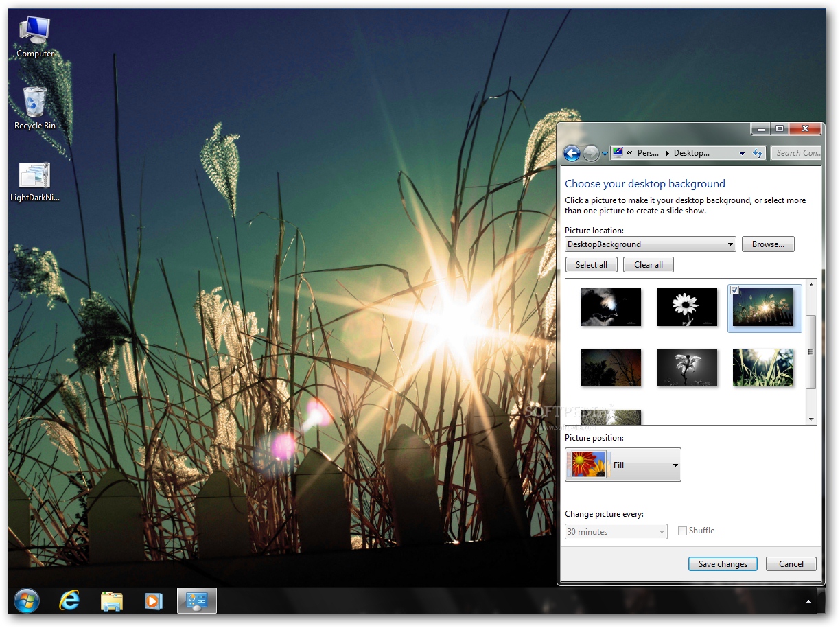Select the white daisy wallpaper thumbnail
Image resolution: width=840 pixels, height=628 pixels.
pyautogui.click(x=687, y=307)
